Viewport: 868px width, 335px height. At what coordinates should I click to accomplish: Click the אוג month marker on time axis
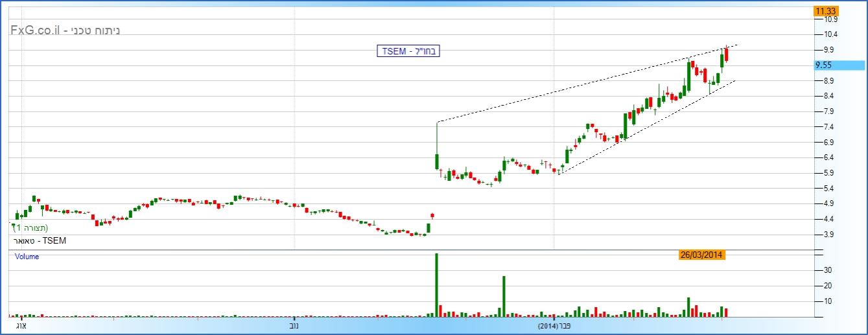pos(21,325)
